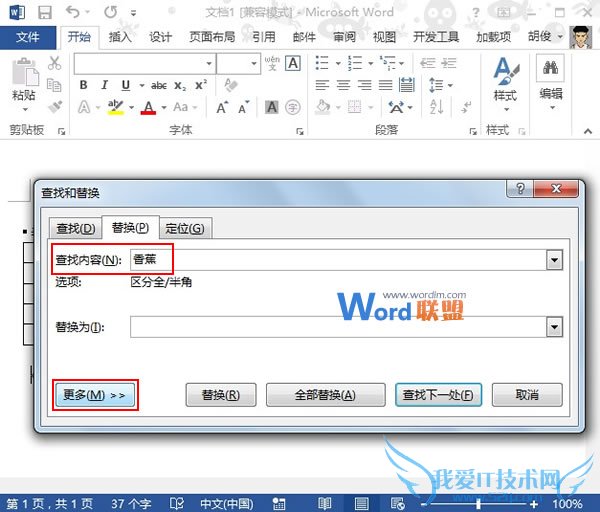This screenshot has height=512, width=600.
Task: Toggle subscript X2 formatting
Action: (x=180, y=85)
